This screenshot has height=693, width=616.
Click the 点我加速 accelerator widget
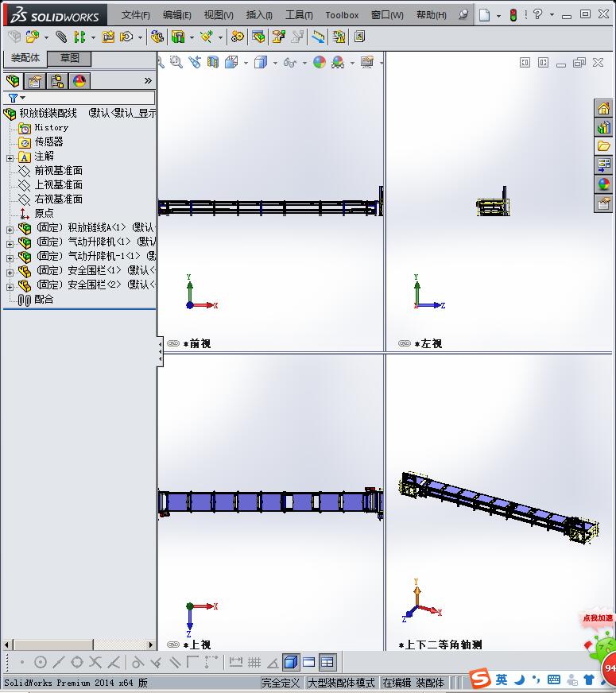pyautogui.click(x=598, y=618)
